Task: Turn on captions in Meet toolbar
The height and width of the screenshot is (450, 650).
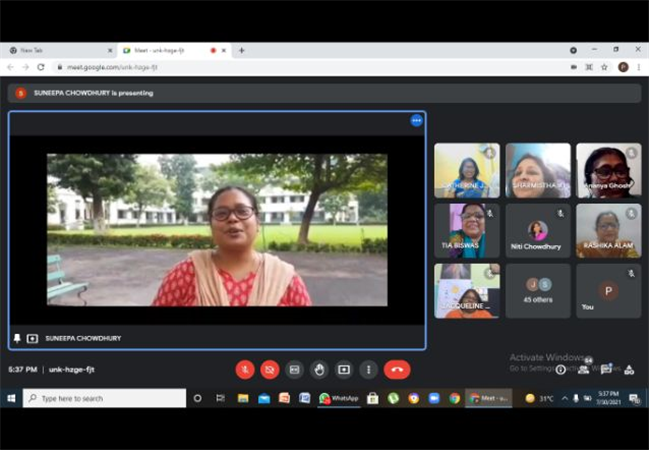Action: tap(294, 369)
